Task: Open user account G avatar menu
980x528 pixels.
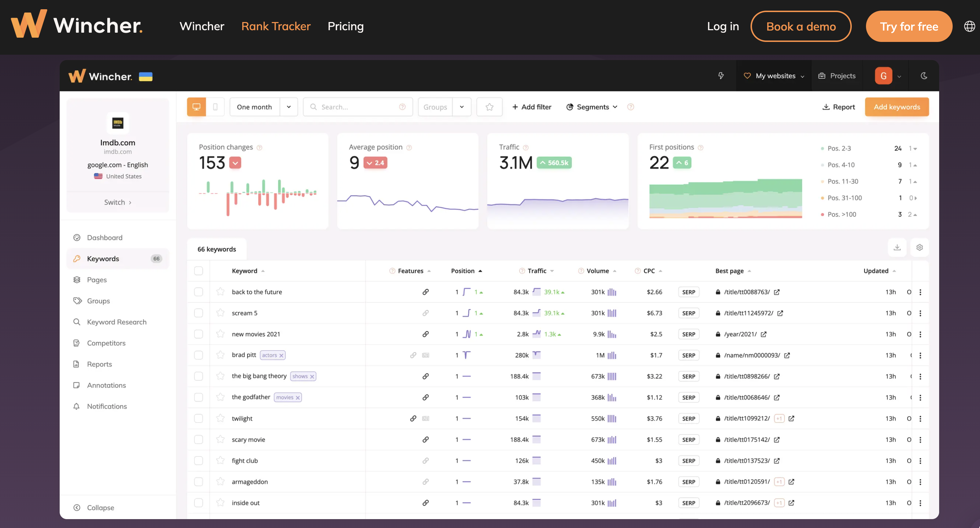Action: 883,76
